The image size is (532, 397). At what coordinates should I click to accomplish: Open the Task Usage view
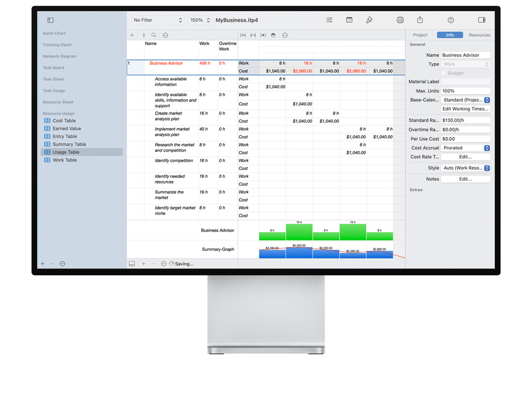click(x=54, y=91)
